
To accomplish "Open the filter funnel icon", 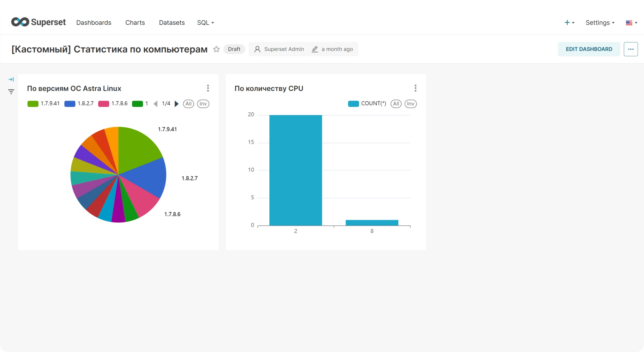I will 11,92.
